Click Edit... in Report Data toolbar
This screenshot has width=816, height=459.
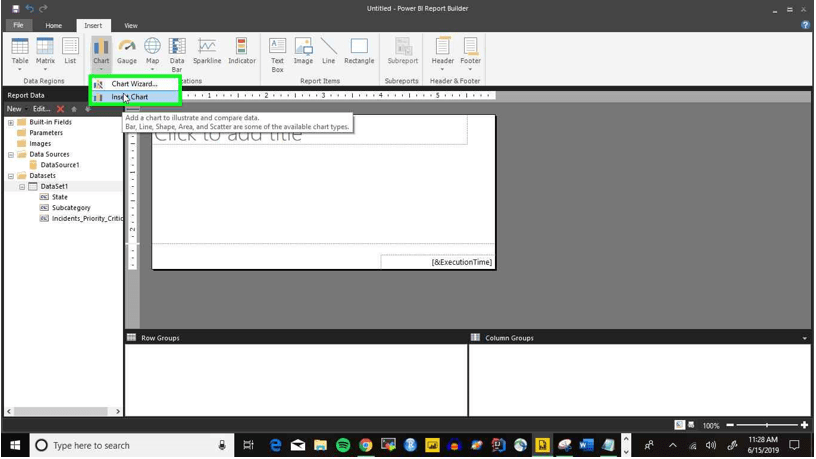click(41, 109)
